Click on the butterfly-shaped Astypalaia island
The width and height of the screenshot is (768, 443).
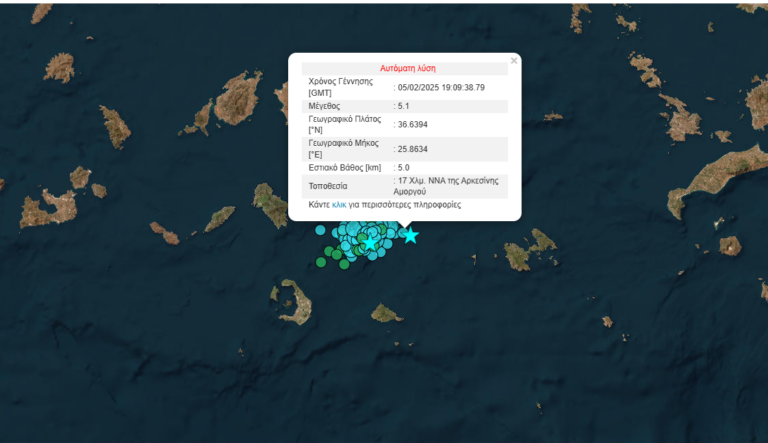pos(529,250)
